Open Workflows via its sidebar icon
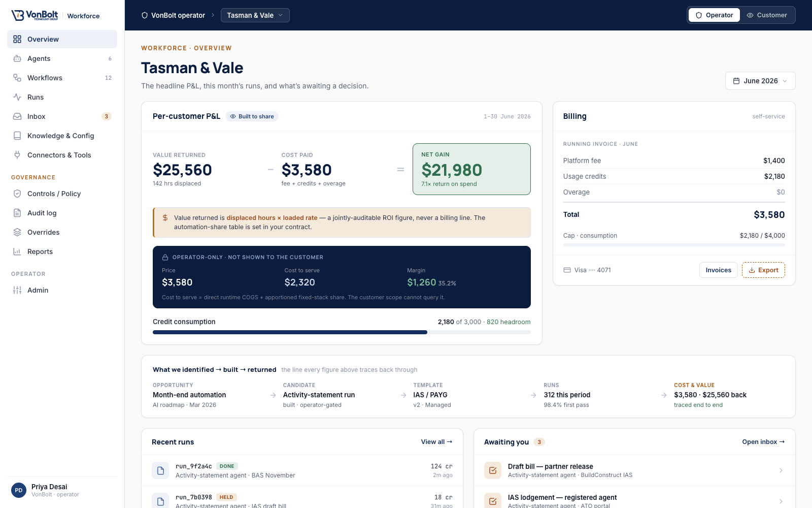The width and height of the screenshot is (812, 508). (17, 78)
